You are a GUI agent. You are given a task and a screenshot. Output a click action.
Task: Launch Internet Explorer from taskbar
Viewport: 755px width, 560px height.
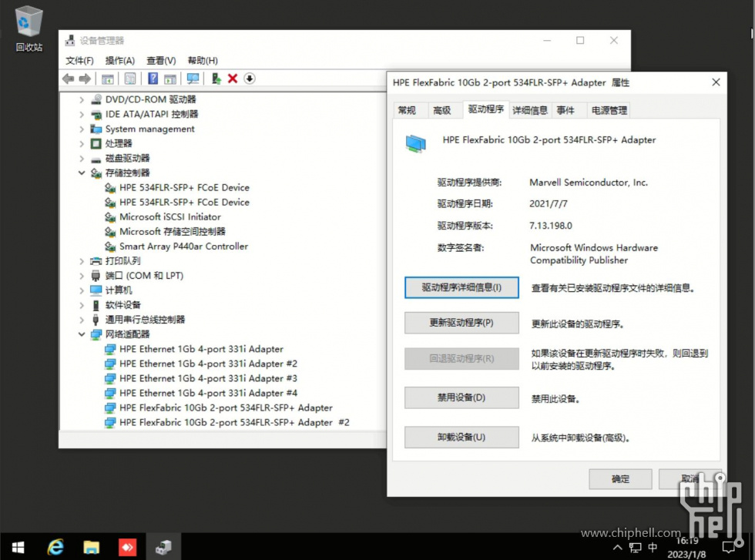point(55,548)
